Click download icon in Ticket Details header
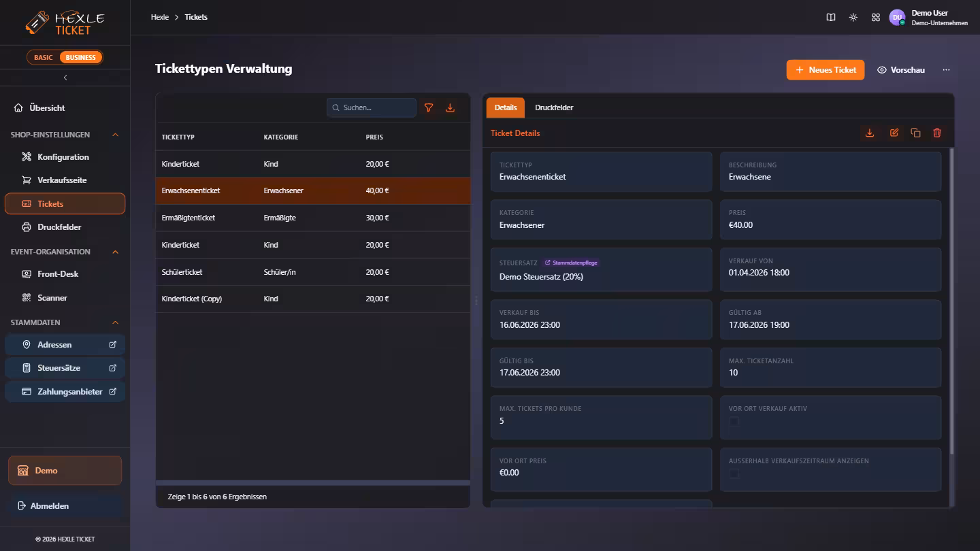 pos(870,133)
